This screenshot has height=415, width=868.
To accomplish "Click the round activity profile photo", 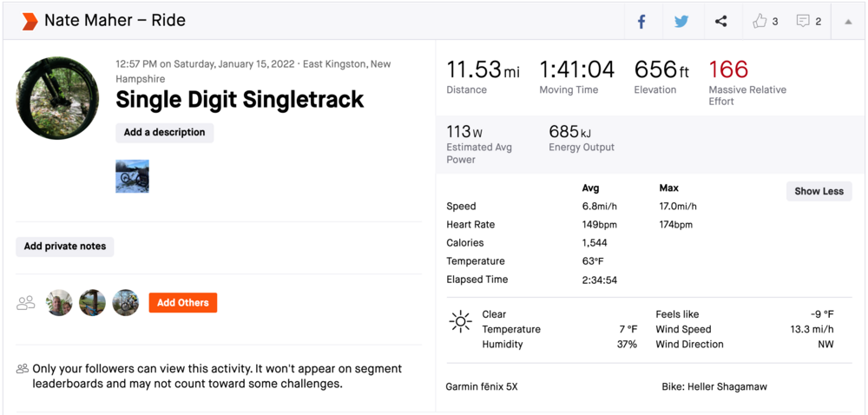I will tap(57, 98).
